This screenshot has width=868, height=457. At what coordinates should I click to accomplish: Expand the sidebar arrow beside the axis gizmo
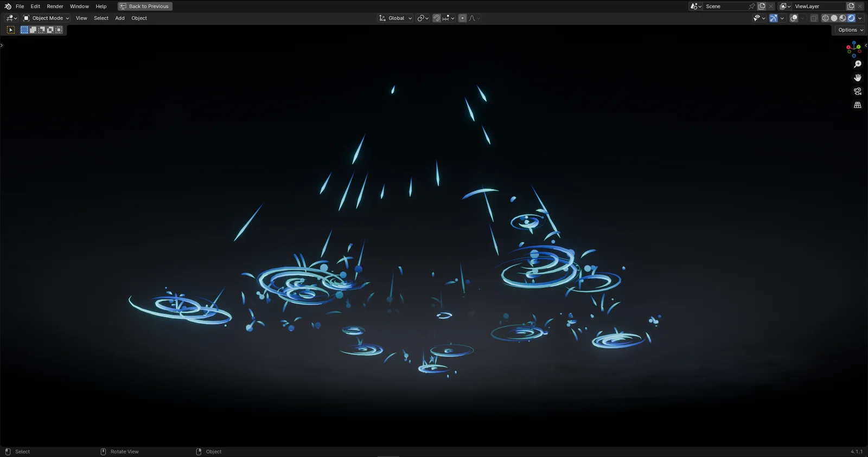(866, 46)
